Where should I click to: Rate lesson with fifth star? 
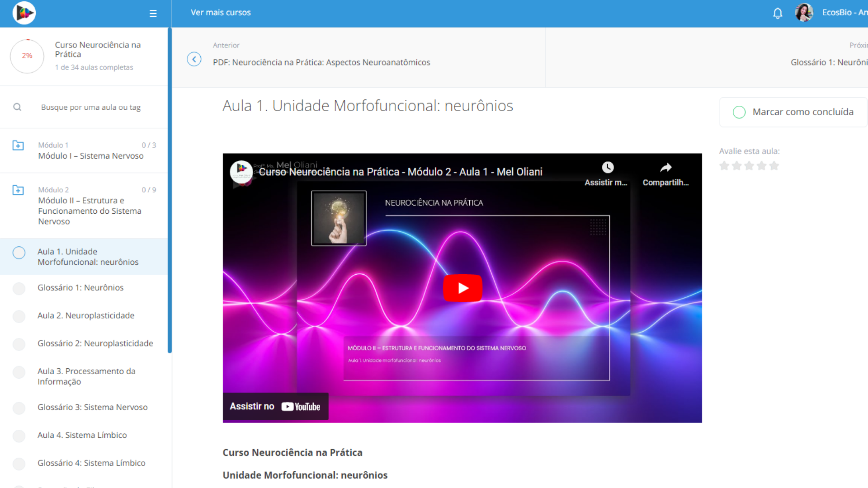pos(774,166)
